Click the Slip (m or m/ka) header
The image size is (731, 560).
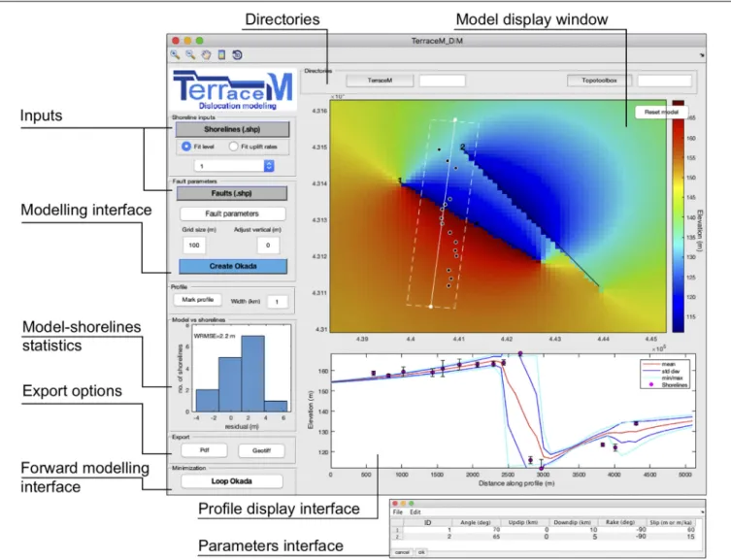pyautogui.click(x=671, y=523)
